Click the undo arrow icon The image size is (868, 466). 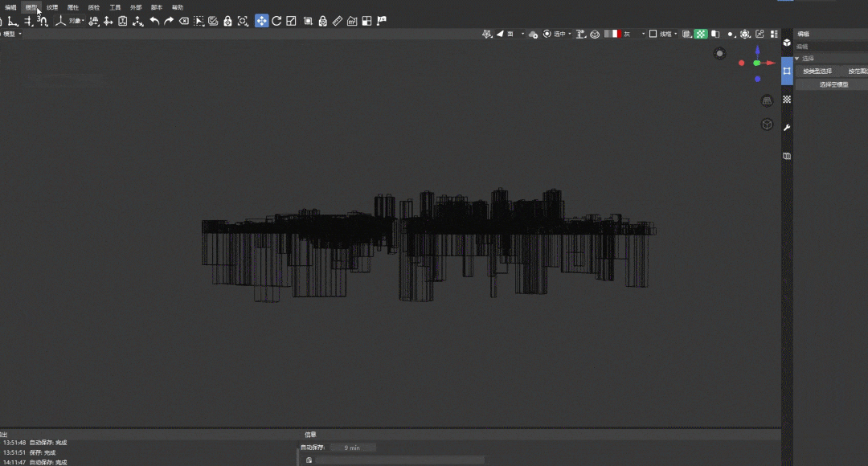(x=154, y=21)
